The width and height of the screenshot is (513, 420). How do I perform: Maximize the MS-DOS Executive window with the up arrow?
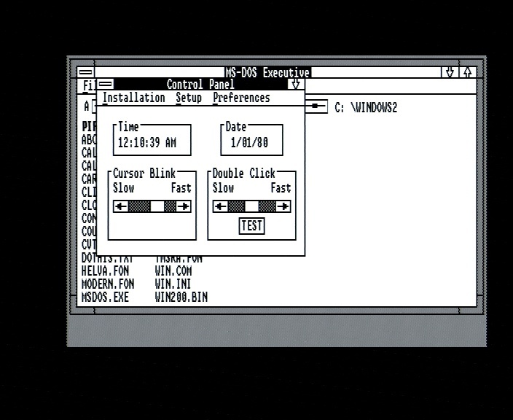click(468, 72)
